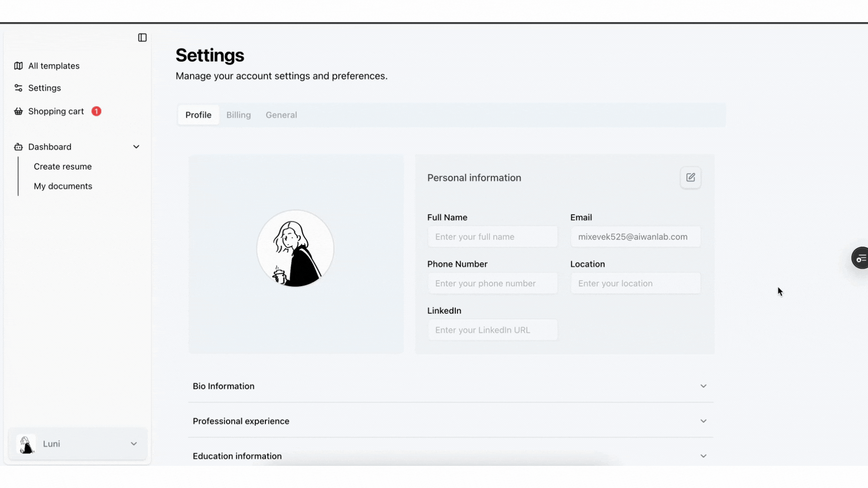
Task: Click the Settings sliders icon
Action: click(x=18, y=88)
